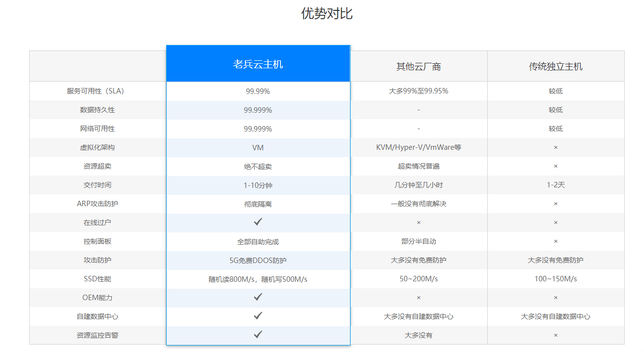This screenshot has height=353, width=644.
Task: Click the 100~150M/s SSD cell
Action: [555, 279]
